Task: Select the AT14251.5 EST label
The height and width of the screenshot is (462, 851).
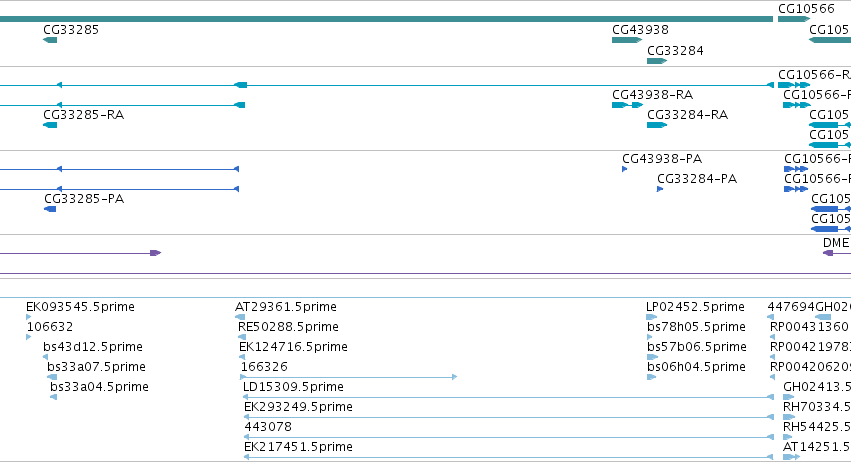Action: 817,447
